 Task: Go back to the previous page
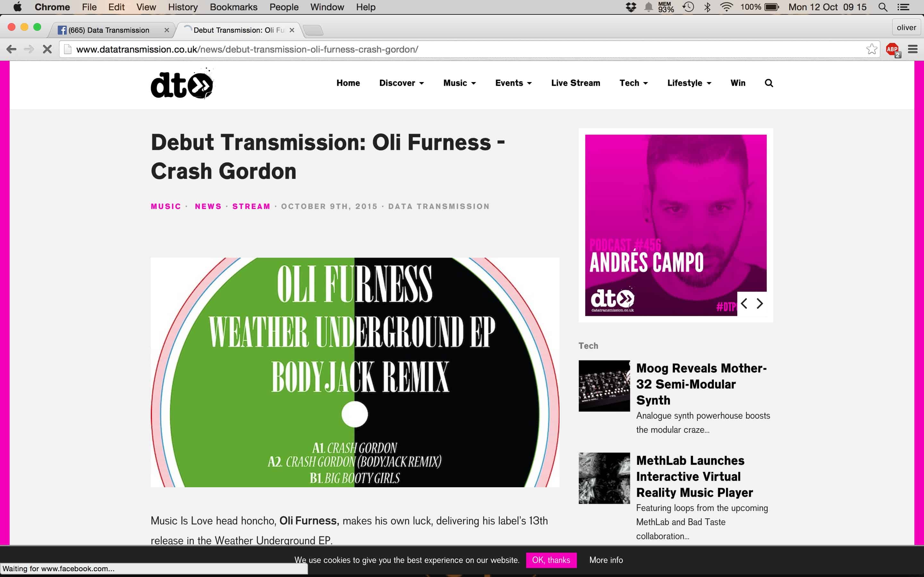[x=12, y=49]
